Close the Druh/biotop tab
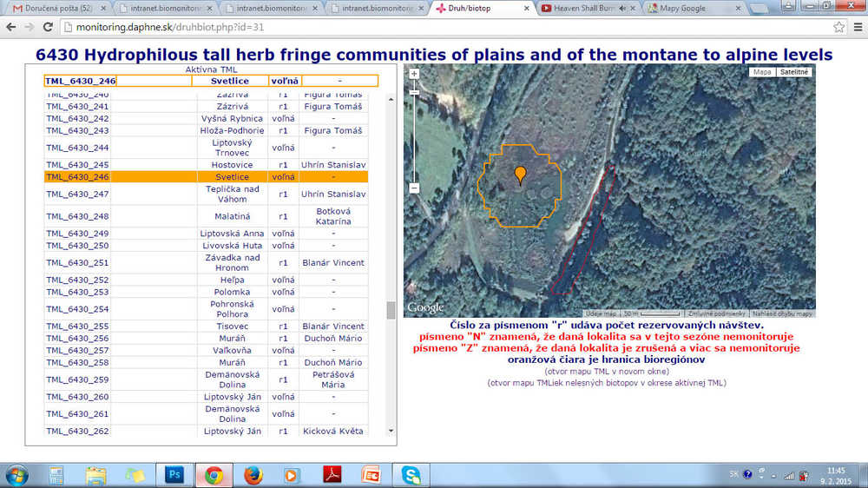 coord(526,9)
